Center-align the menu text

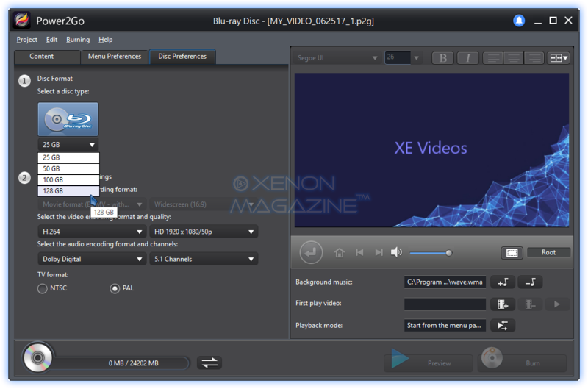(x=513, y=58)
